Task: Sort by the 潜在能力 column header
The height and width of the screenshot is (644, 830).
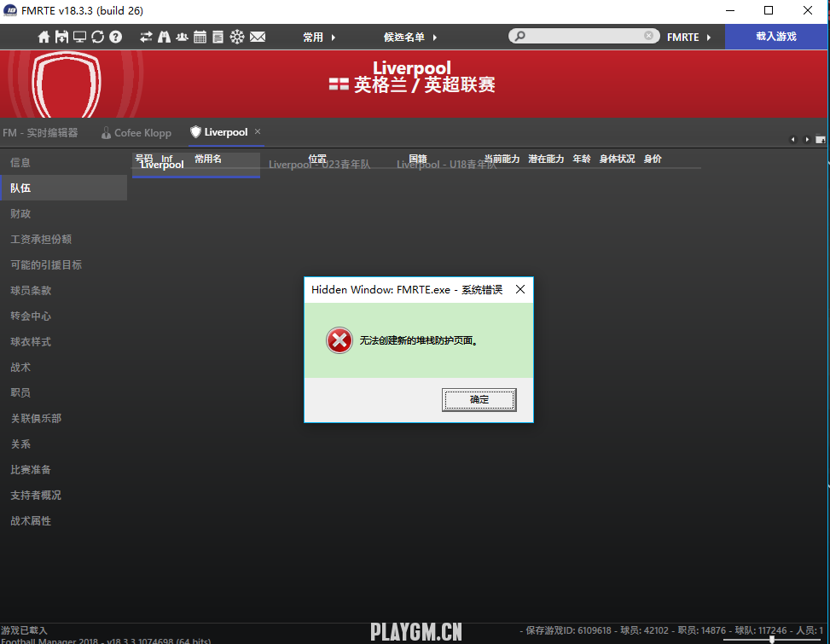Action: coord(546,159)
